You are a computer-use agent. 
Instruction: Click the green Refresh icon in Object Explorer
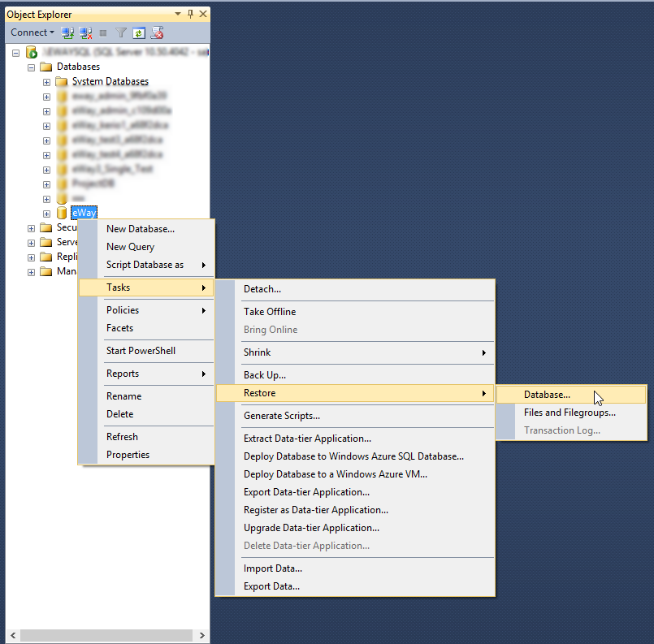pyautogui.click(x=138, y=32)
